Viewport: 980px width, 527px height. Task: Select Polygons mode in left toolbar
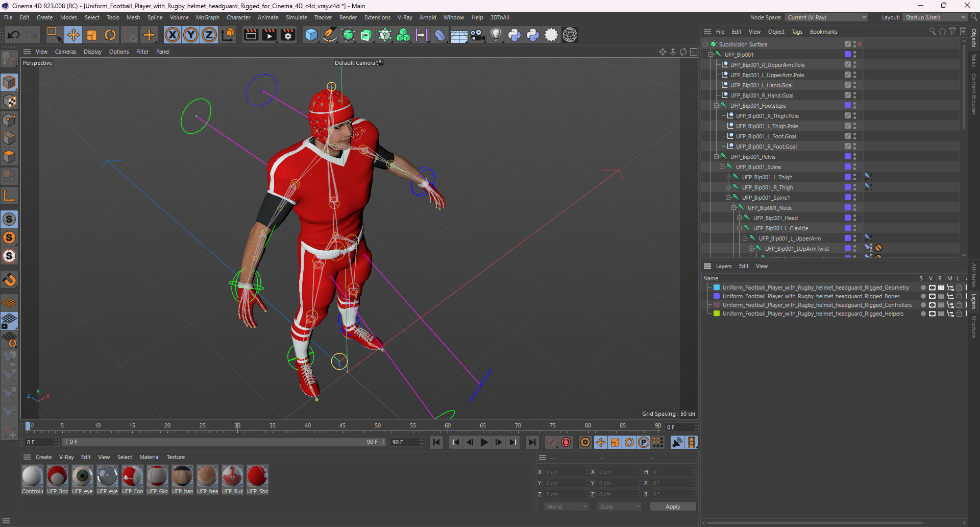point(9,157)
